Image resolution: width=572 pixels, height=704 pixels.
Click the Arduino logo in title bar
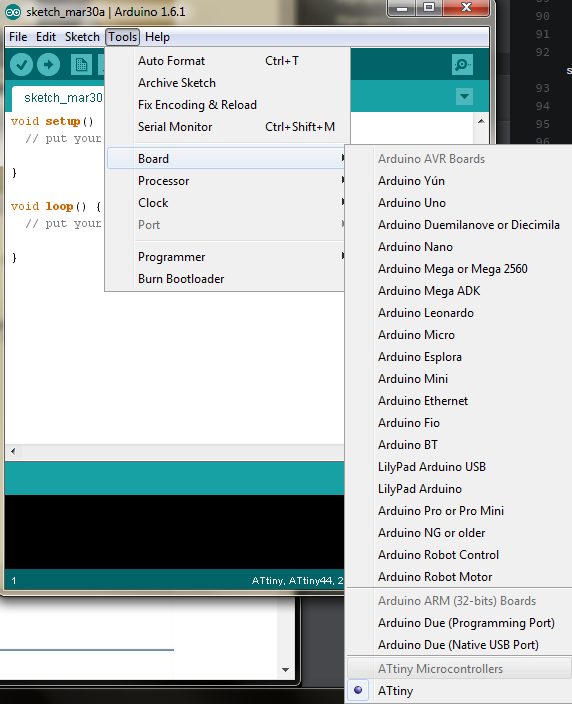[13, 11]
